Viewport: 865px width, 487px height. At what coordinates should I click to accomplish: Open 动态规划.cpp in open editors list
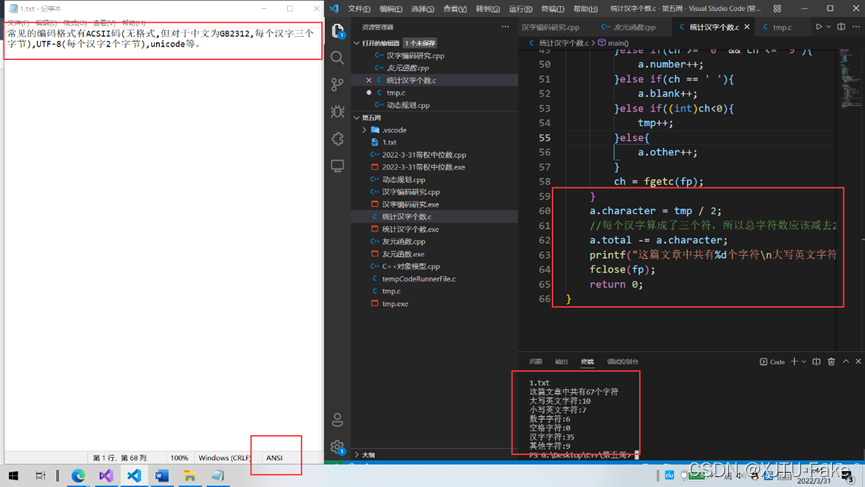[x=408, y=105]
